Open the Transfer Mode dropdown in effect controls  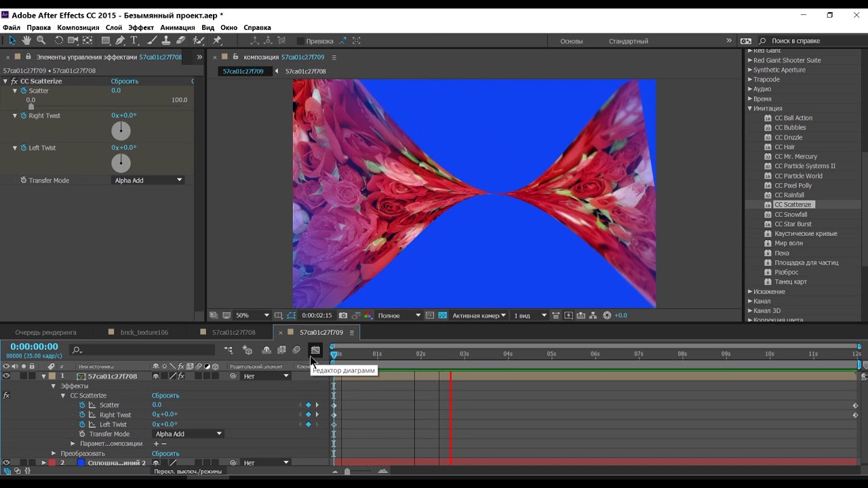coord(148,180)
